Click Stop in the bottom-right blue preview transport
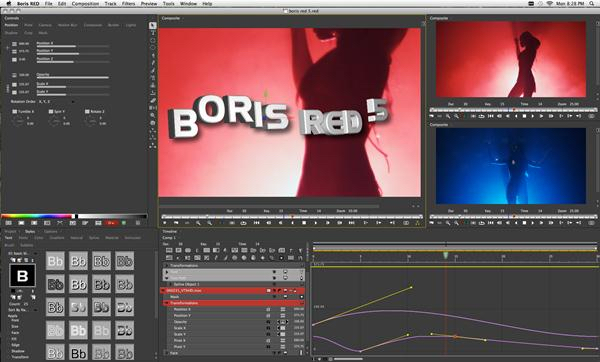Screen dimensions: 600x362 point(524,223)
